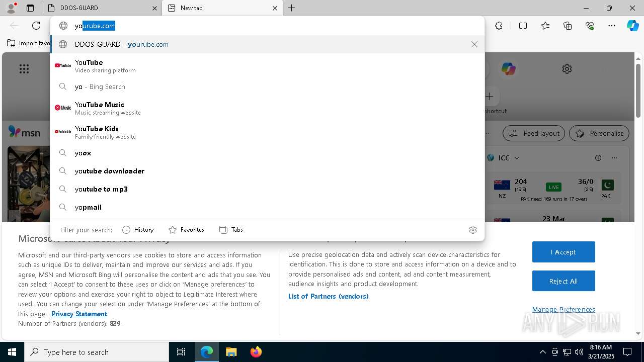This screenshot has height=362, width=644.
Task: Click the Personalise button
Action: (599, 133)
